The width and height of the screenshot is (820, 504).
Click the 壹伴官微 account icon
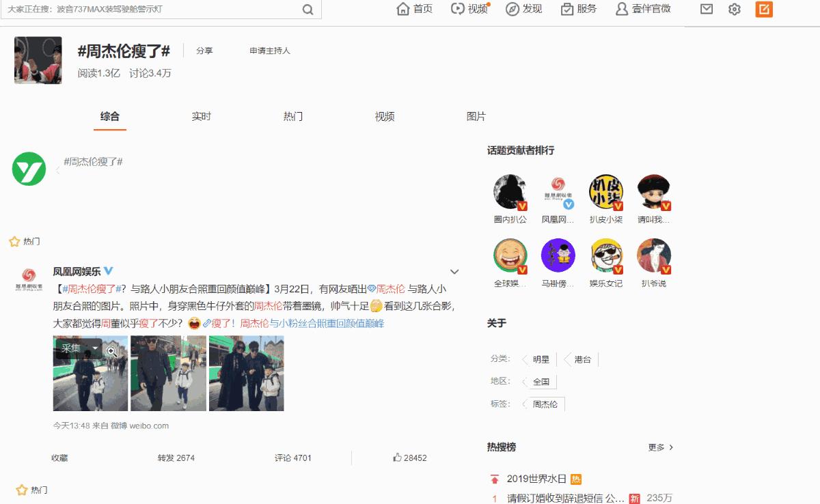click(x=620, y=10)
